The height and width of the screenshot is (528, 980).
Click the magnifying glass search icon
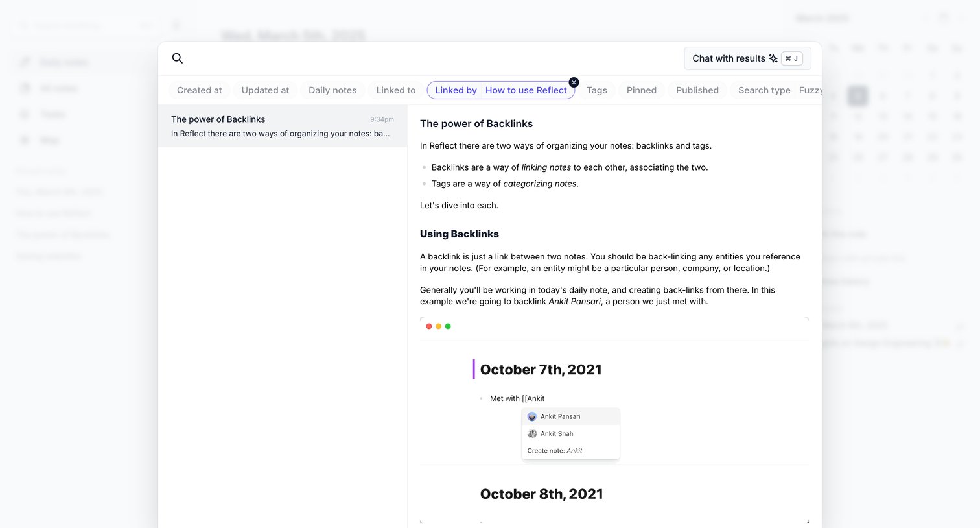178,58
